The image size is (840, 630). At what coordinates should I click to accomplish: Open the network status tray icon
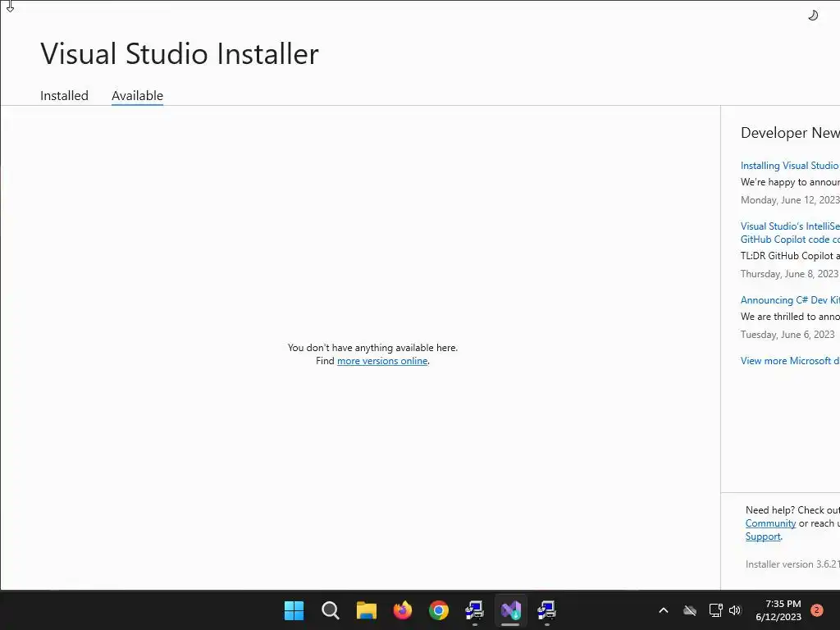715,610
